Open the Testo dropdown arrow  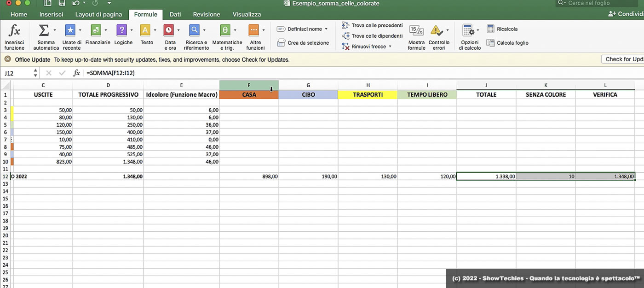click(x=155, y=30)
